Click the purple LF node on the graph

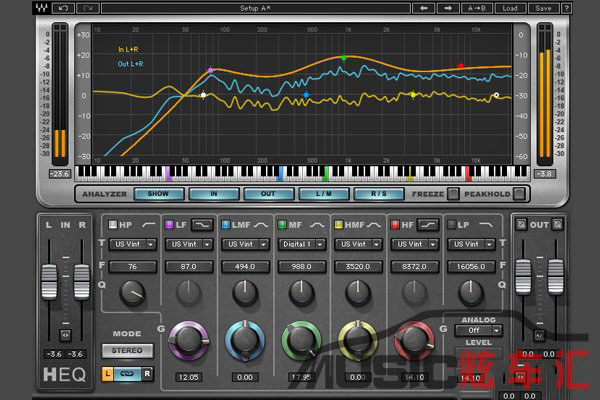(x=210, y=70)
